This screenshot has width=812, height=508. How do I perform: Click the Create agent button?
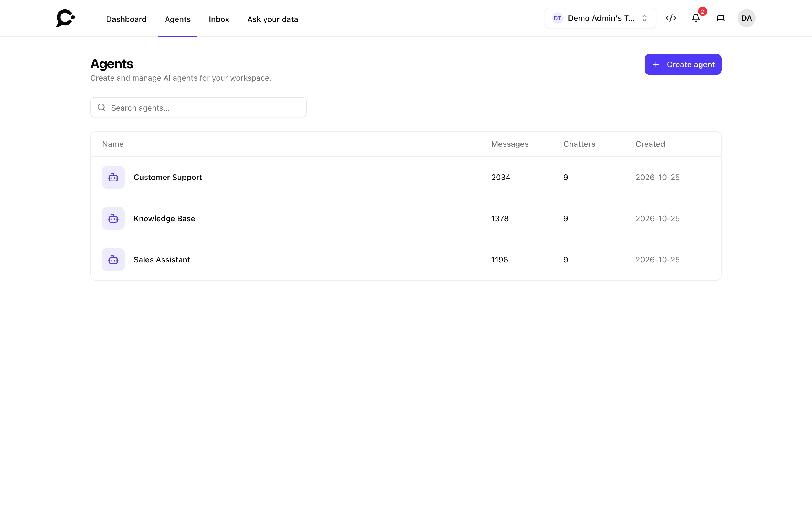click(x=683, y=65)
